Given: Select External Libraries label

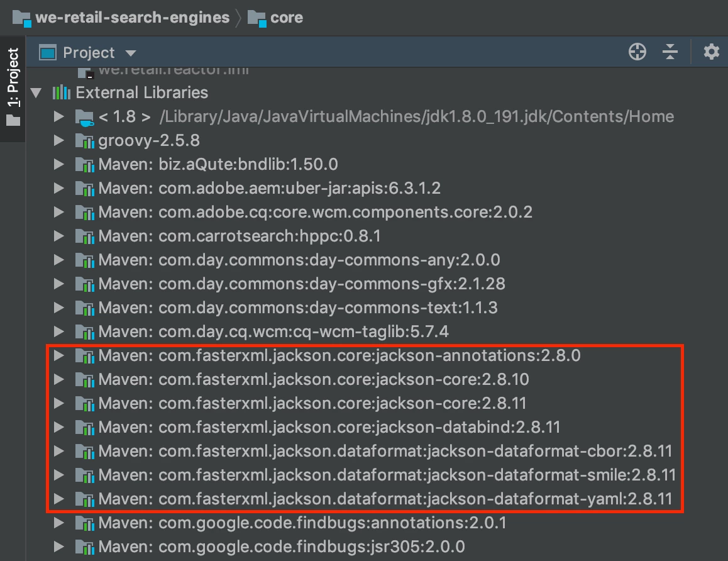Looking at the screenshot, I should point(141,92).
